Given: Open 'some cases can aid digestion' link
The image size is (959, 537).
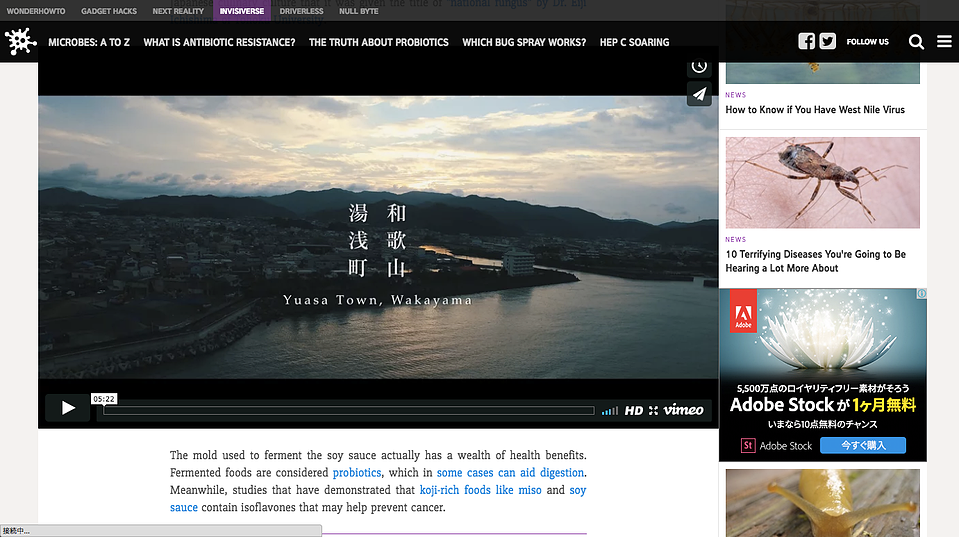Looking at the screenshot, I should (x=511, y=473).
